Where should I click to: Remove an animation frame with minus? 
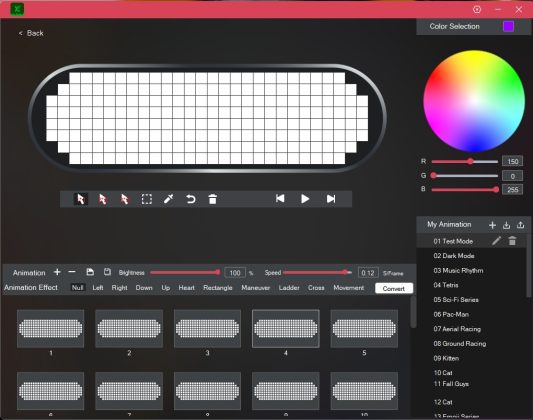[72, 272]
